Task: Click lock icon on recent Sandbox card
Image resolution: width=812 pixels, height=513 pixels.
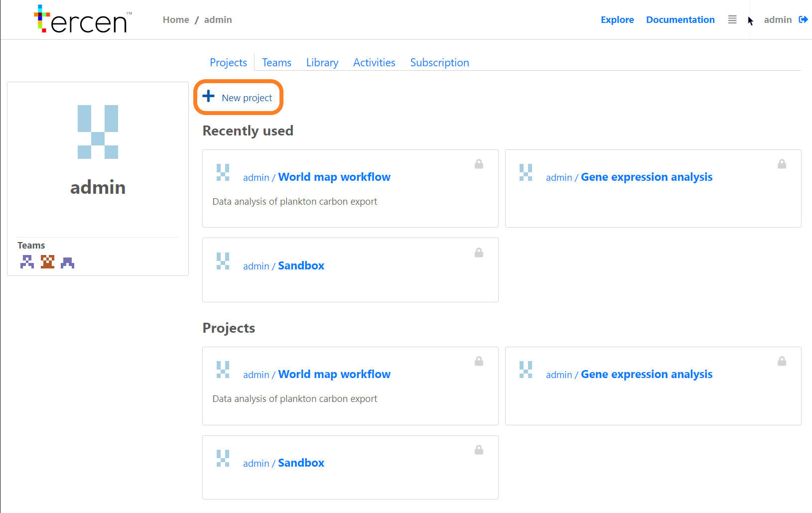Action: [479, 253]
